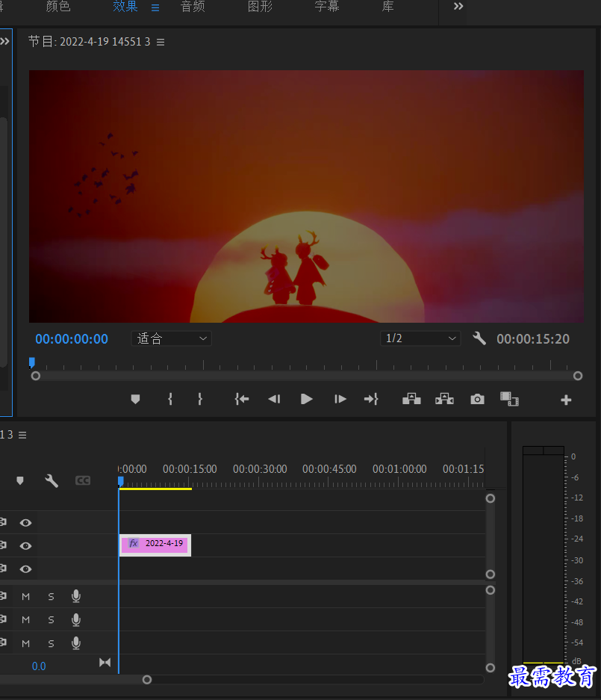
Task: Switch to 颜色 workspace tab
Action: coord(58,6)
